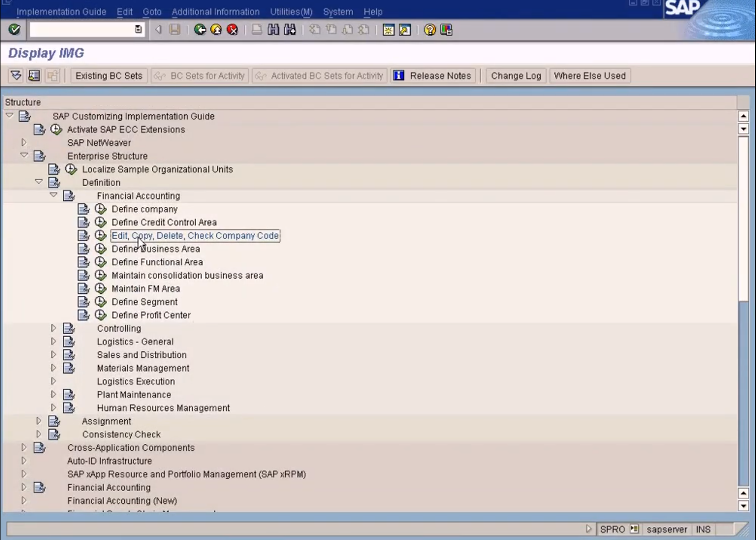Click the Create New Session icon
This screenshot has width=756, height=540.
(388, 30)
